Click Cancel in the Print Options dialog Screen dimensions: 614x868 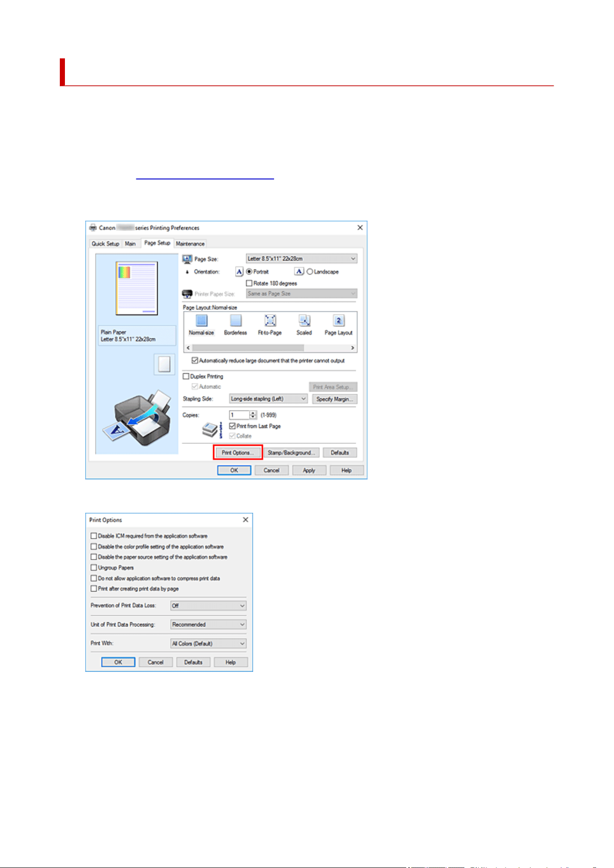tap(156, 662)
